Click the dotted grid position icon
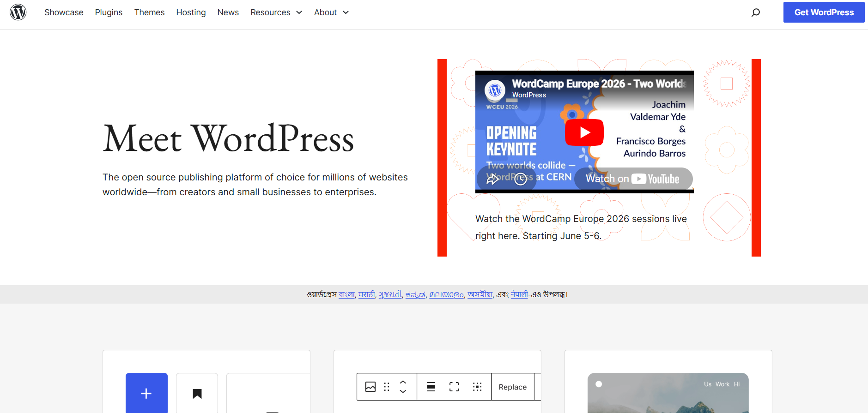Viewport: 868px width, 413px height. coord(477,387)
